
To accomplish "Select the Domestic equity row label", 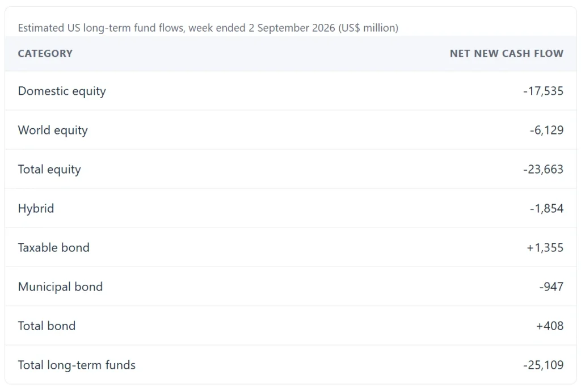I will click(62, 91).
